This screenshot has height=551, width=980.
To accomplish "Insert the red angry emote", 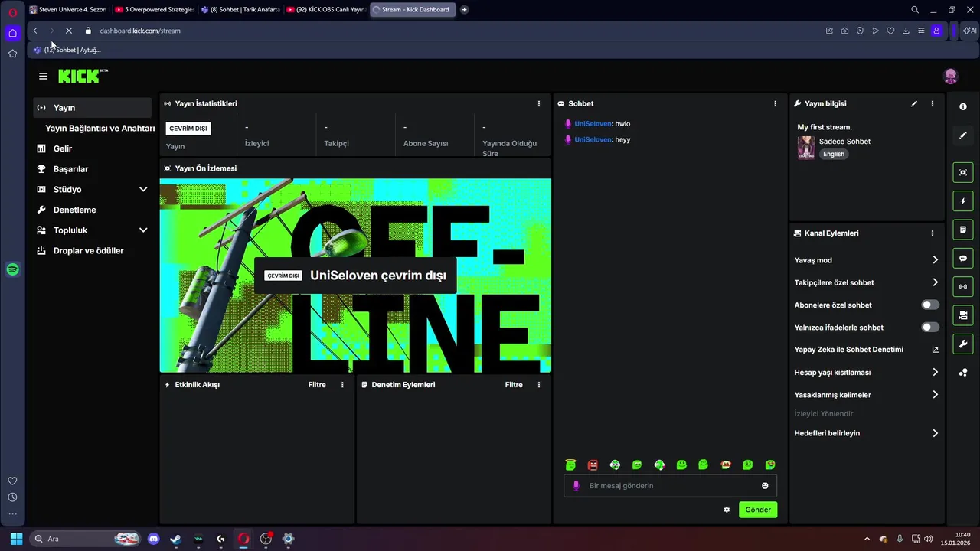I will point(593,465).
